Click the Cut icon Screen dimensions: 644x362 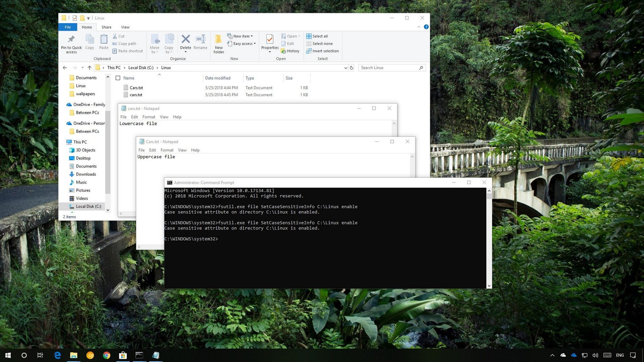click(115, 36)
